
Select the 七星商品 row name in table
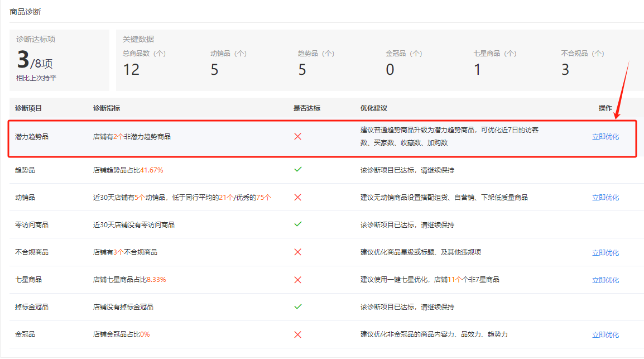pyautogui.click(x=28, y=280)
